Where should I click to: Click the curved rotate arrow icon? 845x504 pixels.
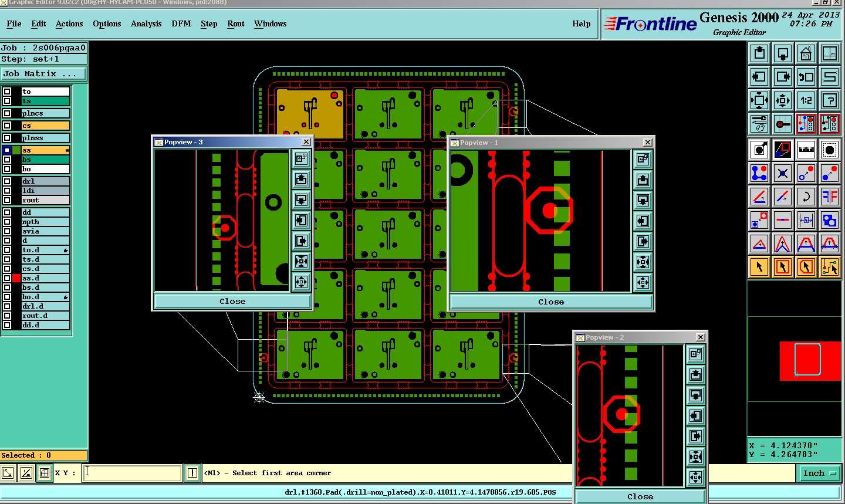pos(806,197)
